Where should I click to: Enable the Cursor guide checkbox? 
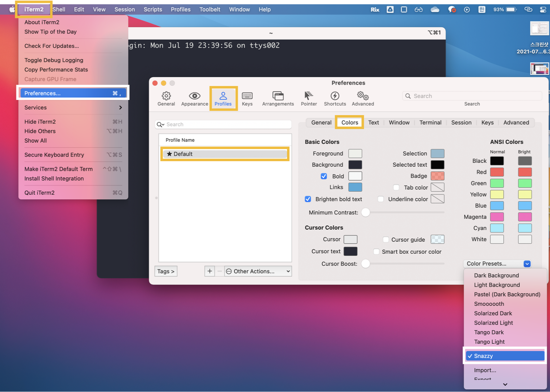click(386, 240)
